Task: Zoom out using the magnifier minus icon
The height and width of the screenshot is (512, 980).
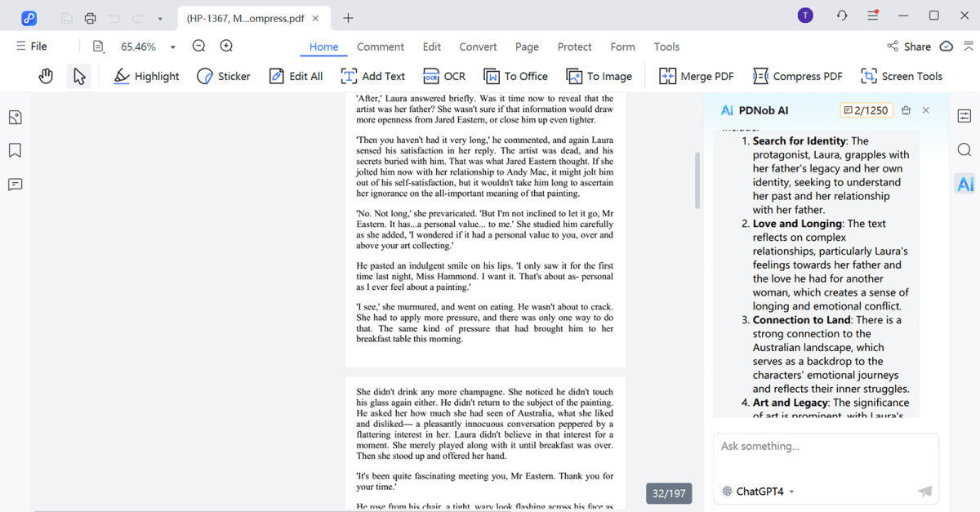Action: (198, 47)
